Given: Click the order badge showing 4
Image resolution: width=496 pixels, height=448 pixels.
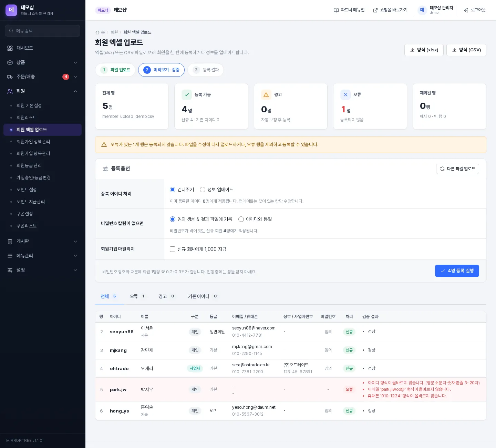Looking at the screenshot, I should click(x=66, y=77).
